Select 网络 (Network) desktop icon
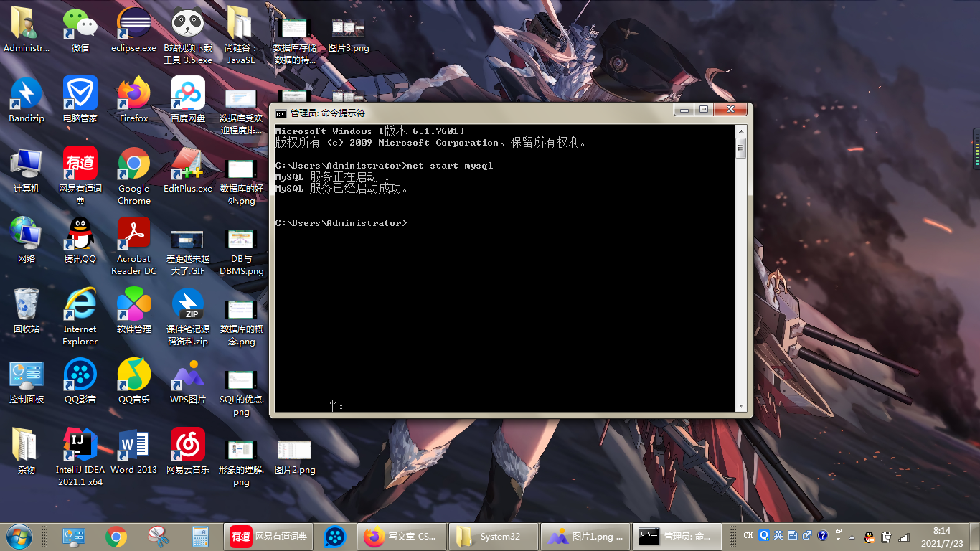The image size is (980, 551). pyautogui.click(x=27, y=241)
